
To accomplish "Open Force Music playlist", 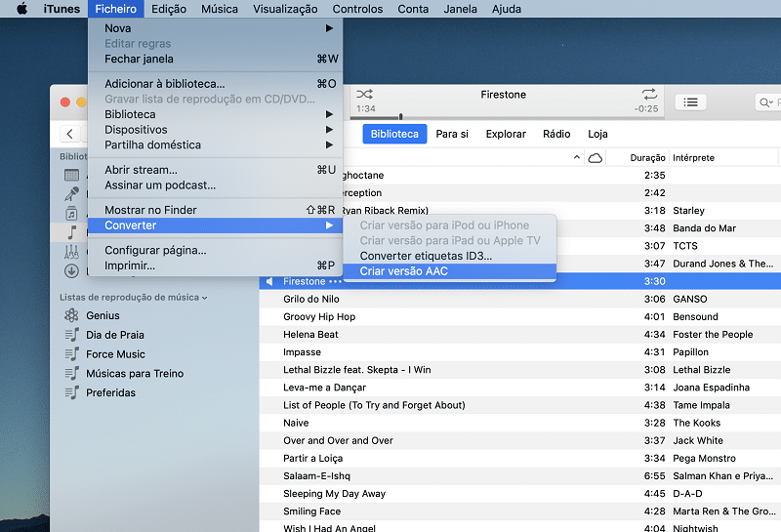I will tap(115, 354).
